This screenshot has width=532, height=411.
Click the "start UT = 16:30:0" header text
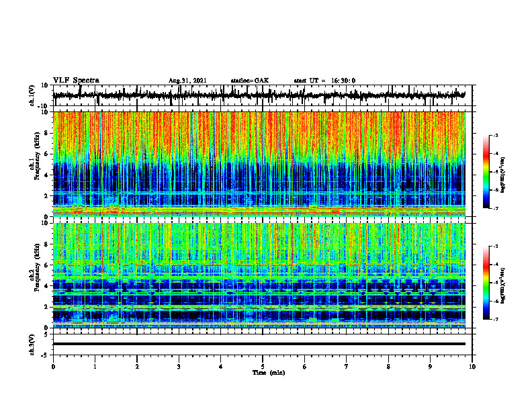(x=324, y=81)
